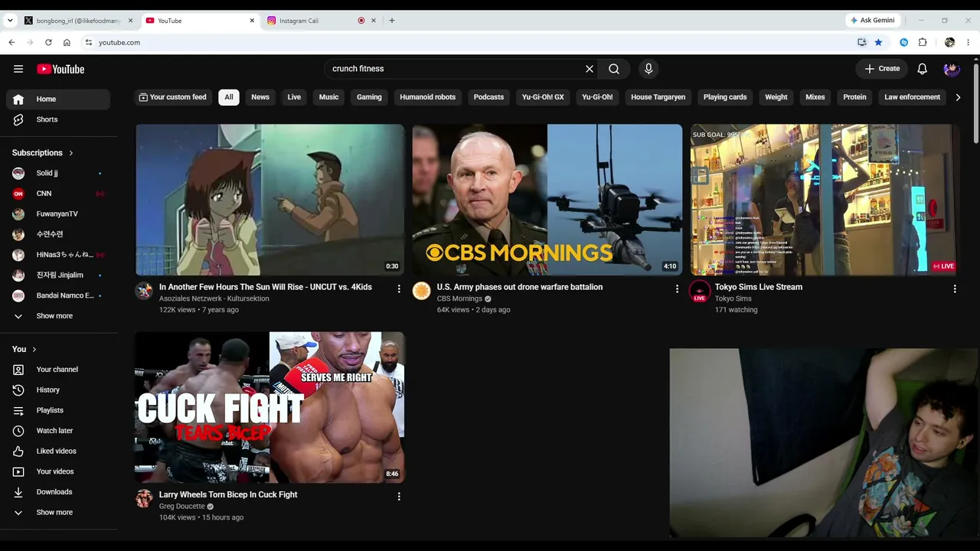The image size is (980, 551).
Task: Click the CBS Mornings channel avatar
Action: tap(422, 291)
